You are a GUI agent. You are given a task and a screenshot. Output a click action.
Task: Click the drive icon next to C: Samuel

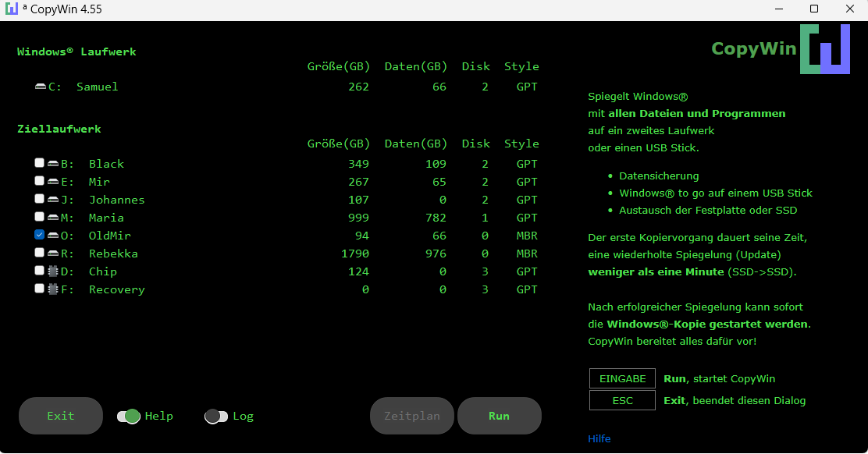click(41, 87)
